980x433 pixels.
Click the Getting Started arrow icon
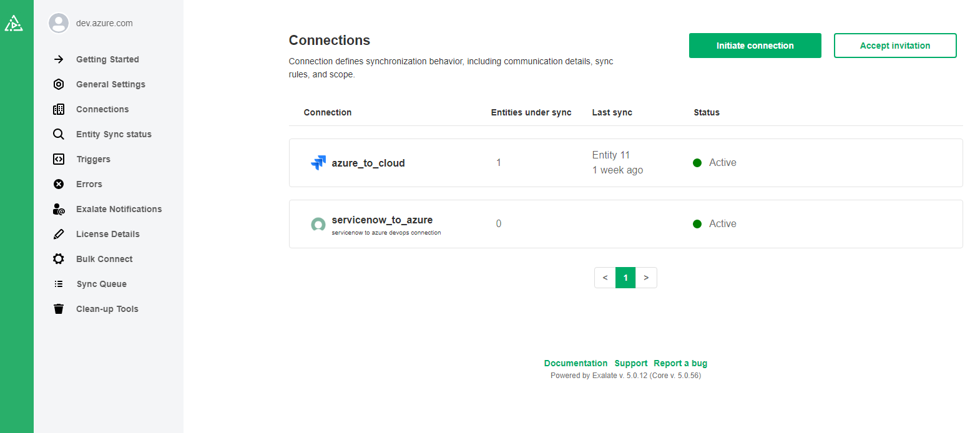[x=59, y=59]
